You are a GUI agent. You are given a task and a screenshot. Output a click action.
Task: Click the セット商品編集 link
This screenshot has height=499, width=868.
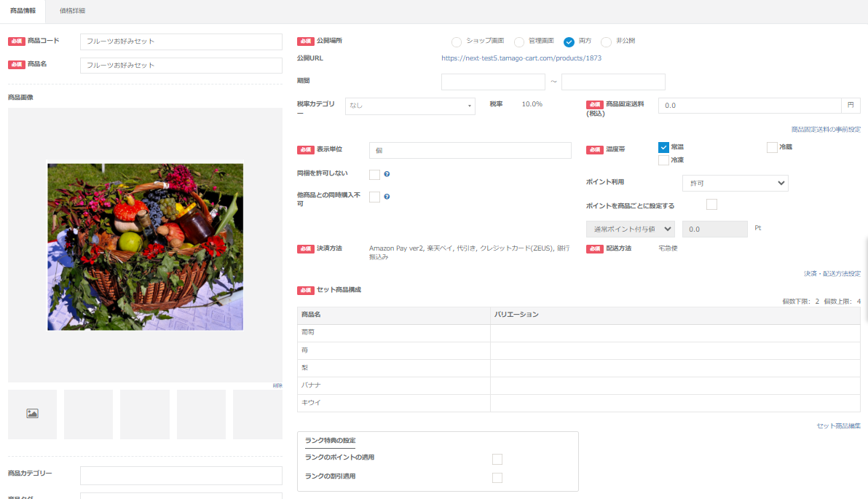tap(839, 426)
